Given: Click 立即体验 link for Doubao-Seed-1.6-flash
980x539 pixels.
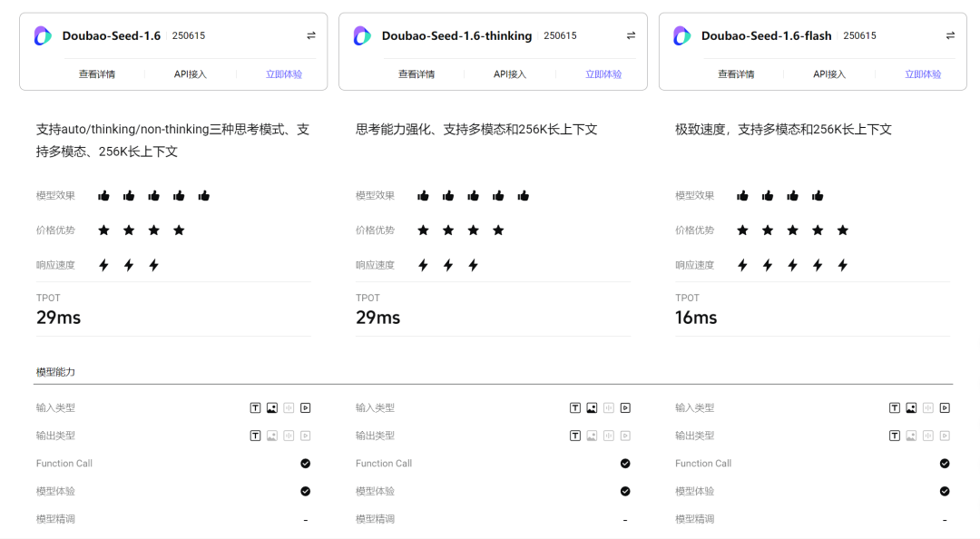Looking at the screenshot, I should point(923,74).
